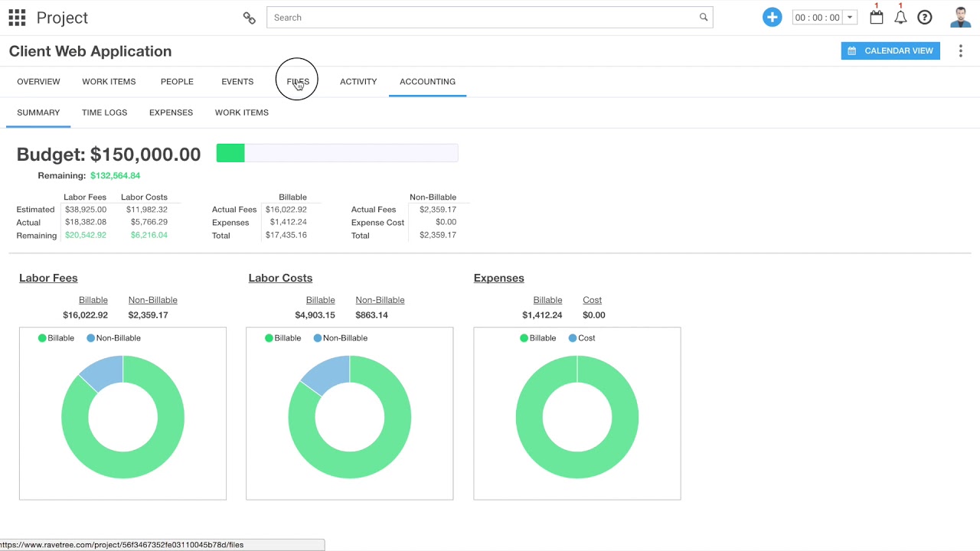Screen dimensions: 980x551
Task: Open the Expenses chart heading link
Action: click(498, 278)
